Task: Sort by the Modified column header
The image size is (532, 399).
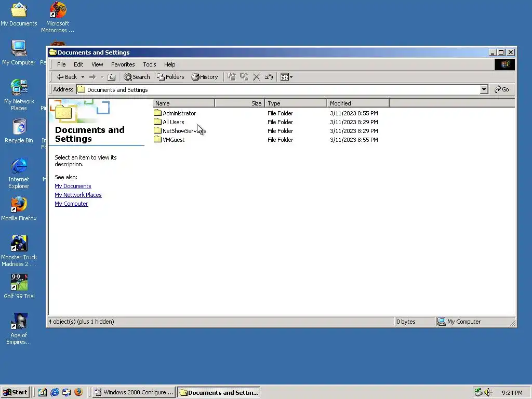Action: [358, 103]
